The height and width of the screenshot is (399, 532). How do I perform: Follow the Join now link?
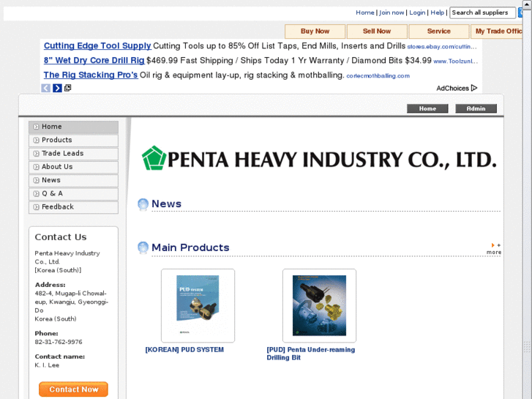coord(391,12)
